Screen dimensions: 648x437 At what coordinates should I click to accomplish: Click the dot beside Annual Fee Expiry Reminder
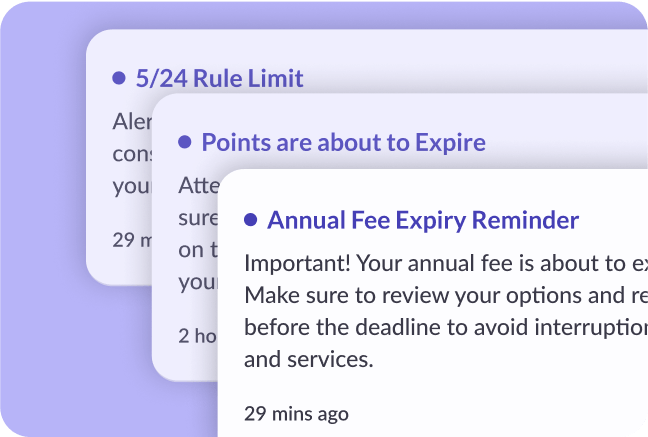(250, 220)
